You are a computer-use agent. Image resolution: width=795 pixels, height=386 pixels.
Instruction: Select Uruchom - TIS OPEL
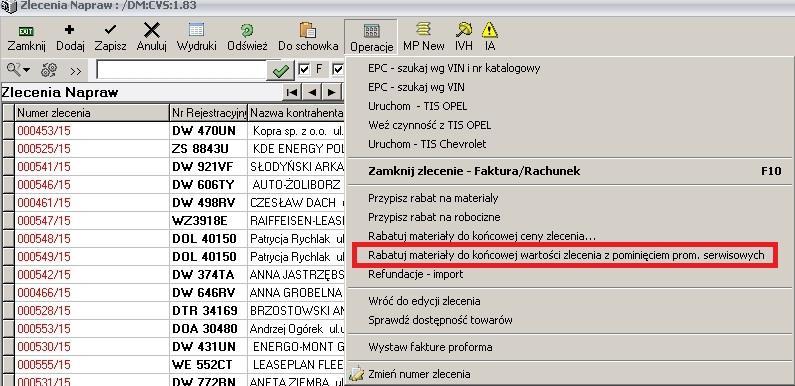(417, 107)
